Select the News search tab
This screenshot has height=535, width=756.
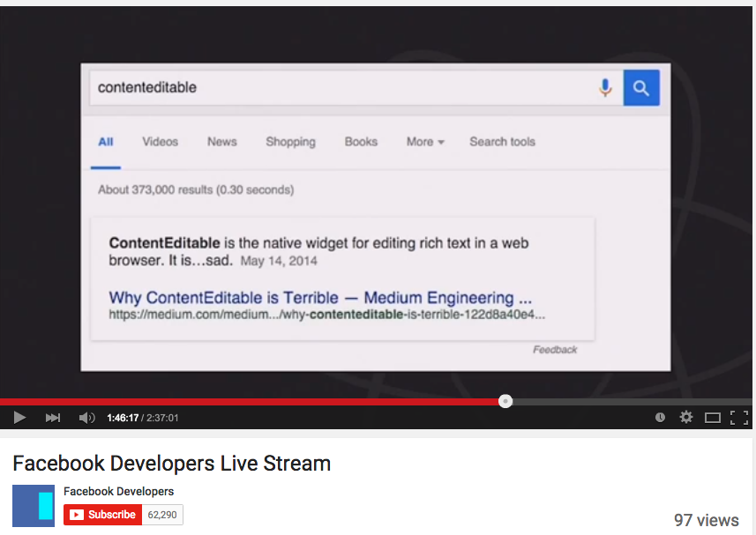[x=222, y=142]
